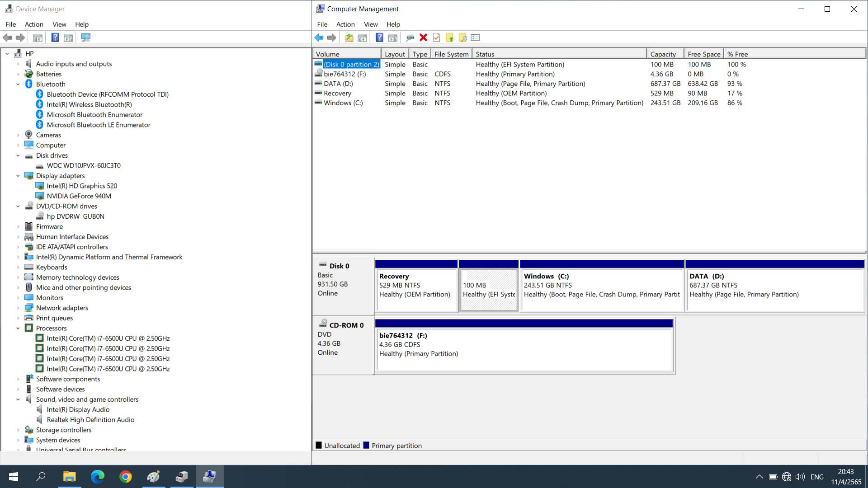Click the CD-ROM 0 label box
This screenshot has width=868, height=488.
(x=343, y=346)
